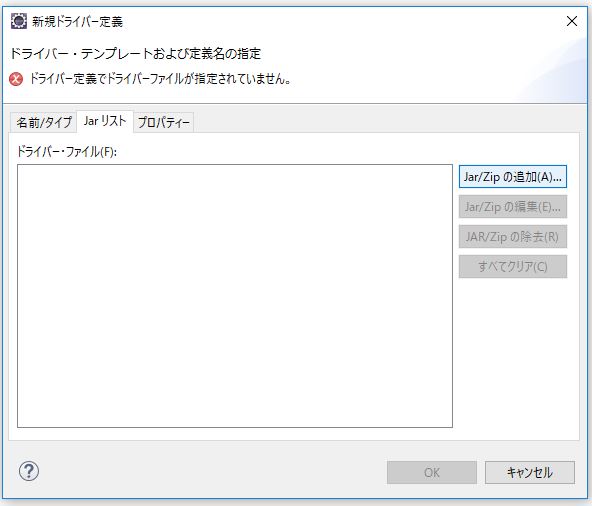The width and height of the screenshot is (592, 506).
Task: Click the Jar/Zip の編集(E)... button
Action: [513, 207]
